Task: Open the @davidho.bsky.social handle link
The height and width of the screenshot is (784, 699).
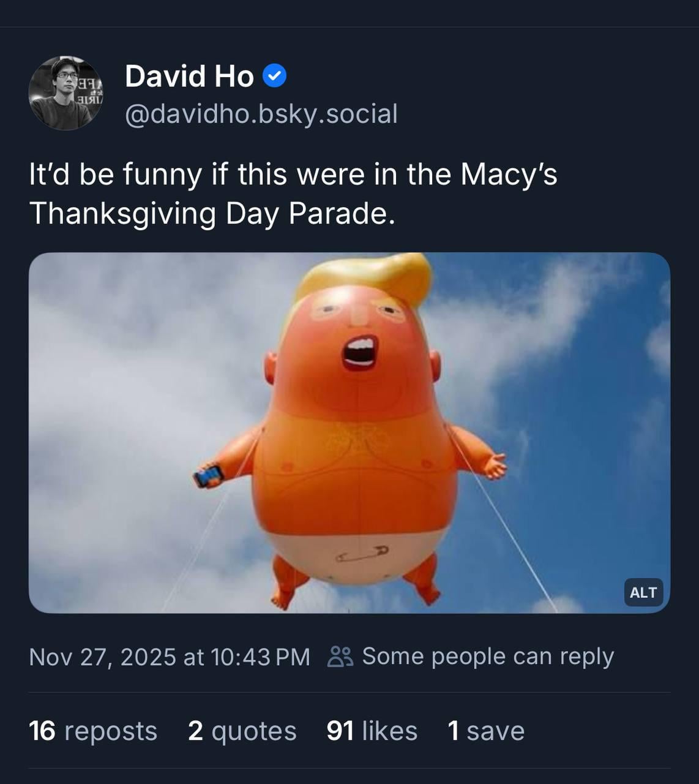Action: (x=261, y=114)
